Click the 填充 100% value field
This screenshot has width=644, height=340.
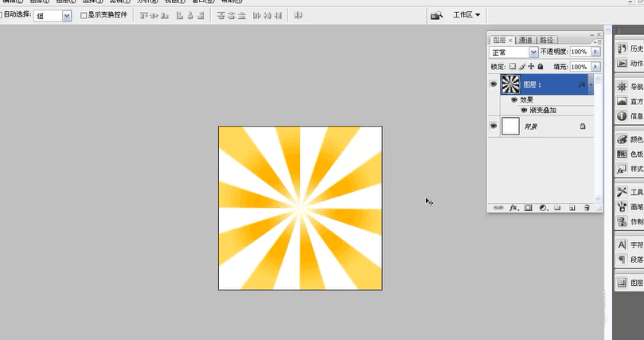tap(580, 67)
